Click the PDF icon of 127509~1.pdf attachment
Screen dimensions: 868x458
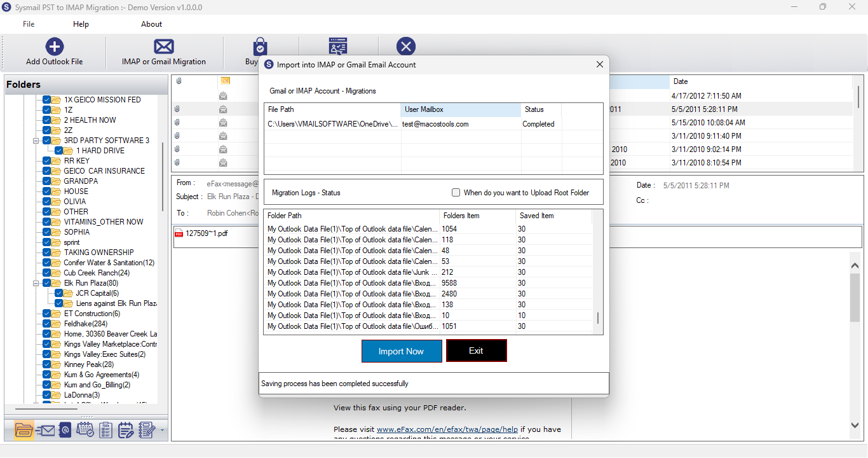(179, 233)
